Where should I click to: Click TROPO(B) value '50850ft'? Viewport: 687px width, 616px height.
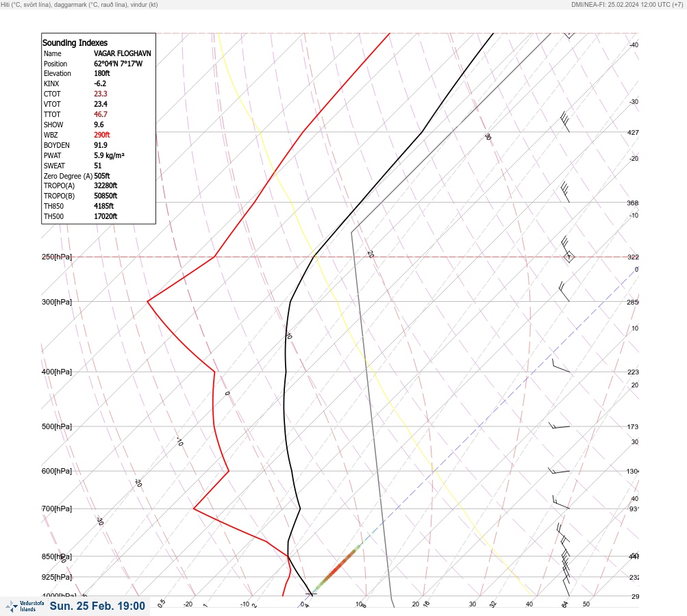[x=105, y=196]
